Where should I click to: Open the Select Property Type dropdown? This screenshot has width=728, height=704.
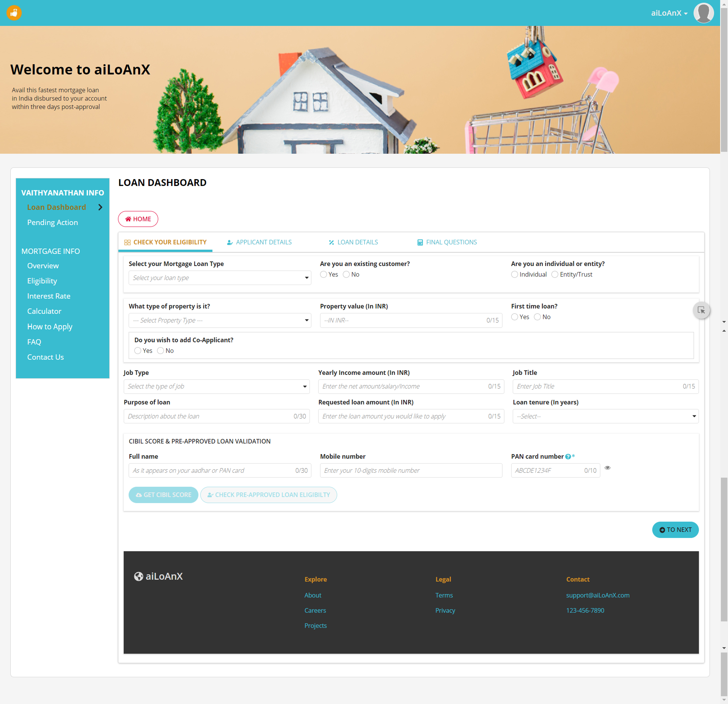pos(220,320)
